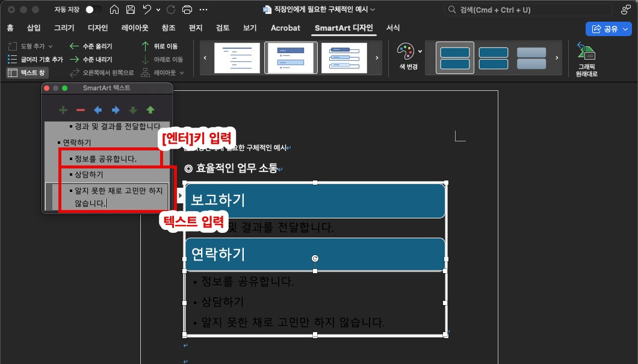Click 수준 내리기 demote button

pyautogui.click(x=91, y=60)
